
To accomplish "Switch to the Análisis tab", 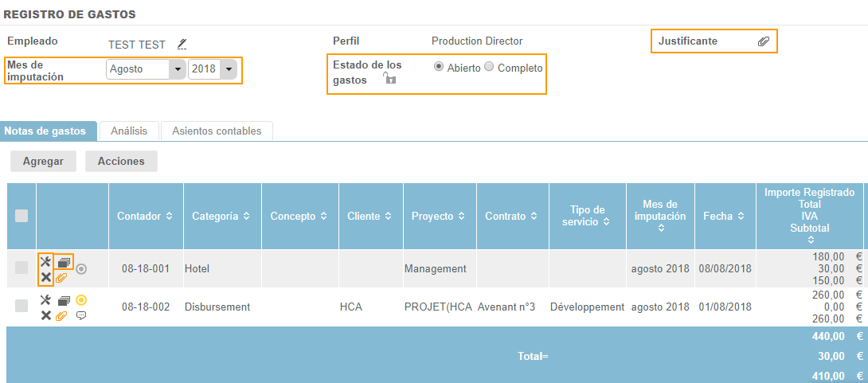I will point(128,131).
